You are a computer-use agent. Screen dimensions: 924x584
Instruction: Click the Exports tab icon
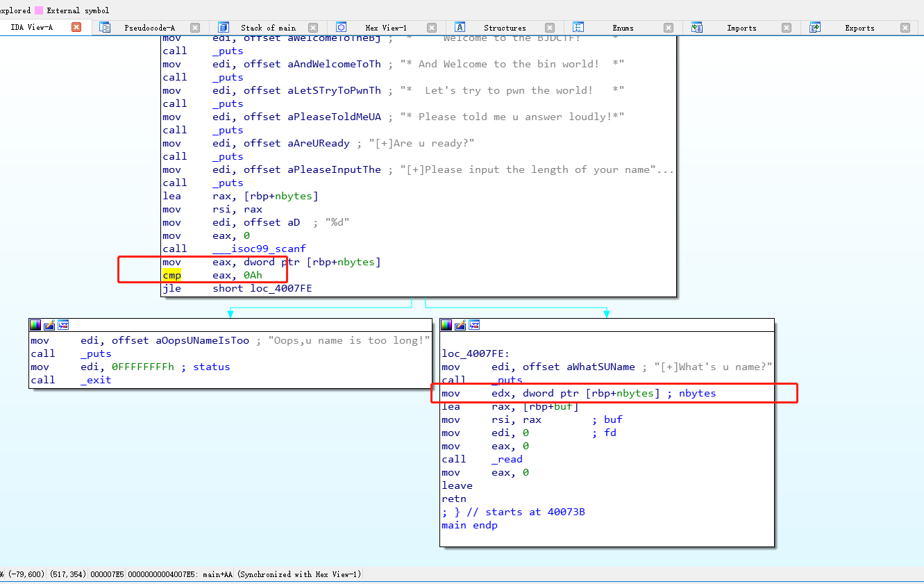[815, 27]
